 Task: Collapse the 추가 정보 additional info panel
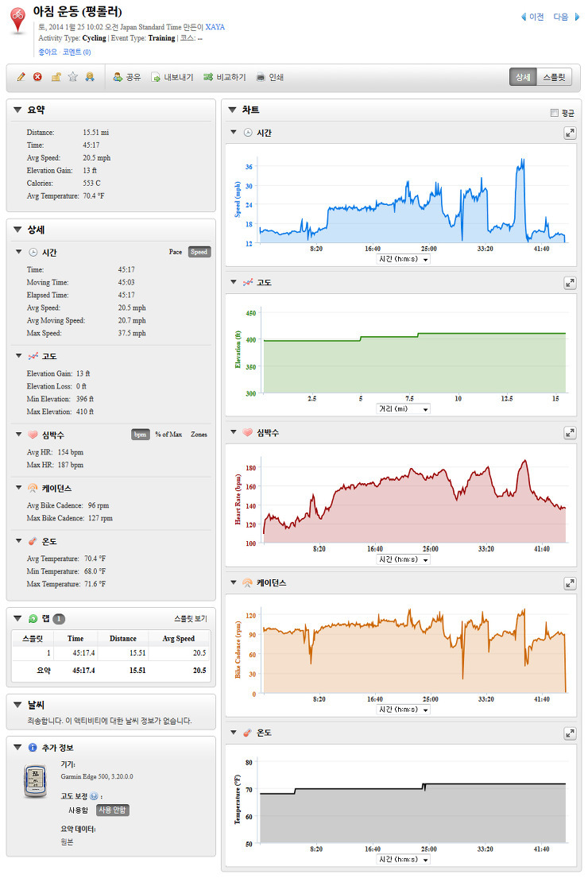pyautogui.click(x=17, y=748)
